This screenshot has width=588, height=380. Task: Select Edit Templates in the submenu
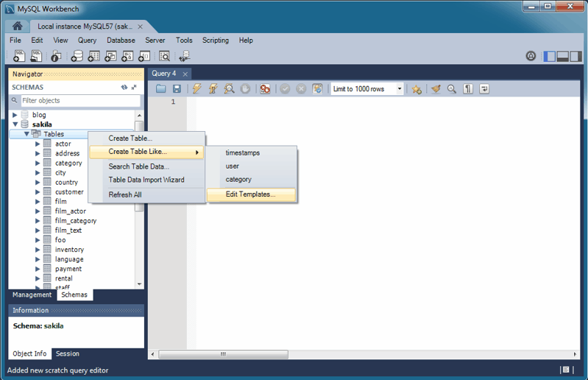point(250,194)
